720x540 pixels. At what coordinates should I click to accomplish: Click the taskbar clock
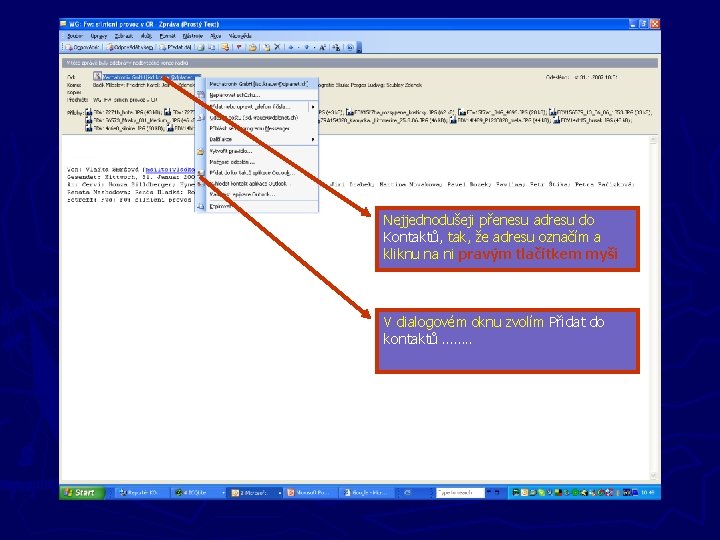pos(648,493)
